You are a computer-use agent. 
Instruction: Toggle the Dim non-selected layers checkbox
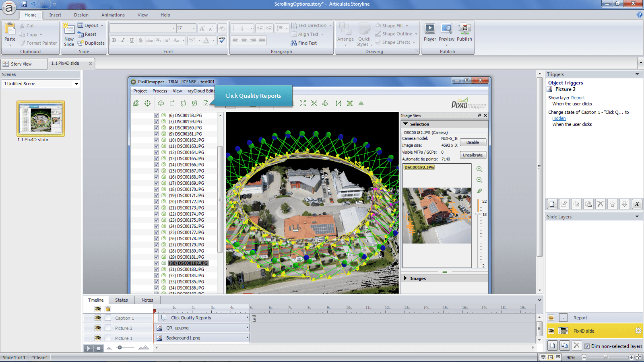[588, 346]
